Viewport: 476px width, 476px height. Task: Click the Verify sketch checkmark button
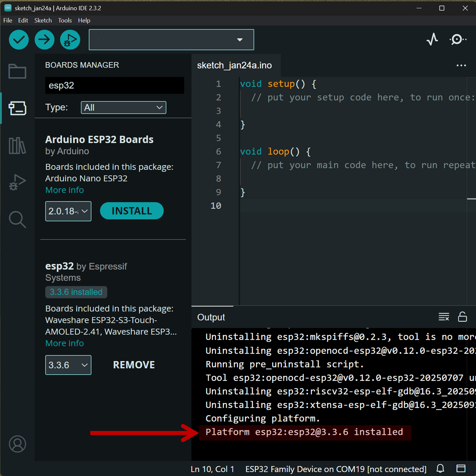(x=19, y=40)
